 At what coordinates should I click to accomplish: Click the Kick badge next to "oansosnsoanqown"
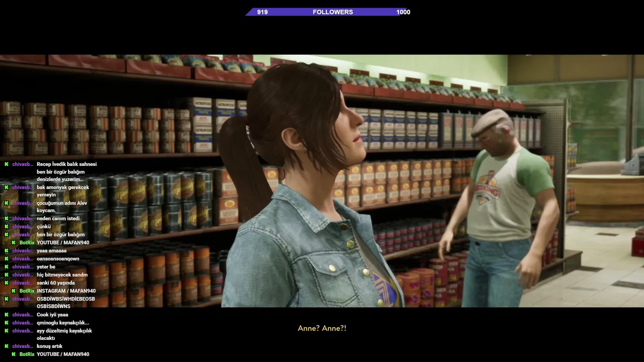pyautogui.click(x=7, y=259)
